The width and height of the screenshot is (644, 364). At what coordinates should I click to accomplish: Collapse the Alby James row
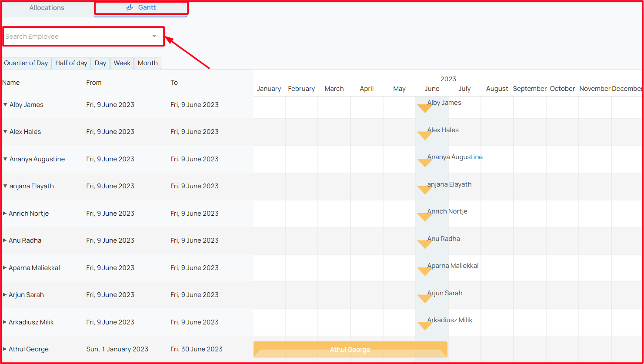(5, 105)
